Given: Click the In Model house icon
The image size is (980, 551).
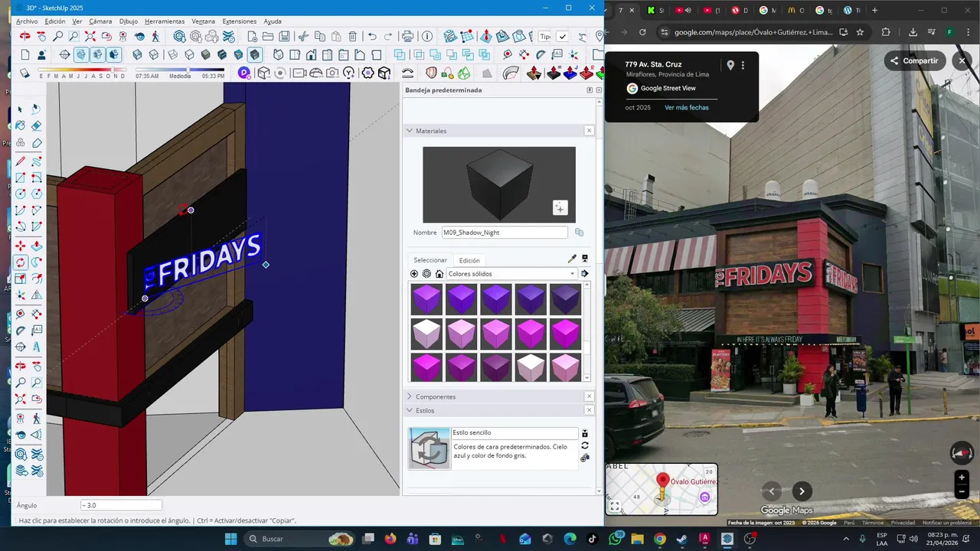Looking at the screenshot, I should click(x=439, y=274).
